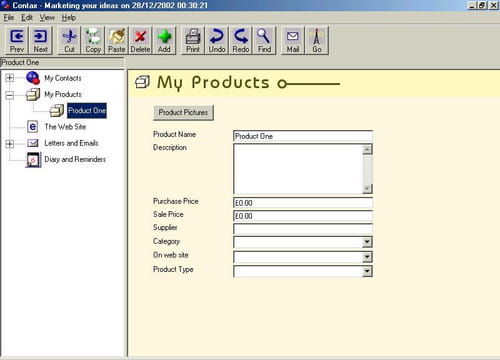Delete the record with red X
This screenshot has height=360, width=500.
[140, 40]
